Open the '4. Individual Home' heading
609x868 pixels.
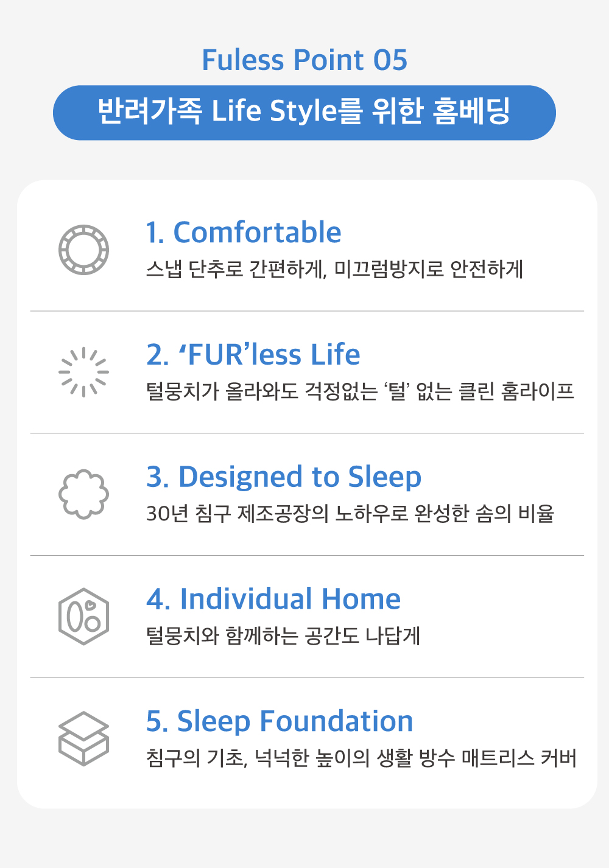click(273, 600)
